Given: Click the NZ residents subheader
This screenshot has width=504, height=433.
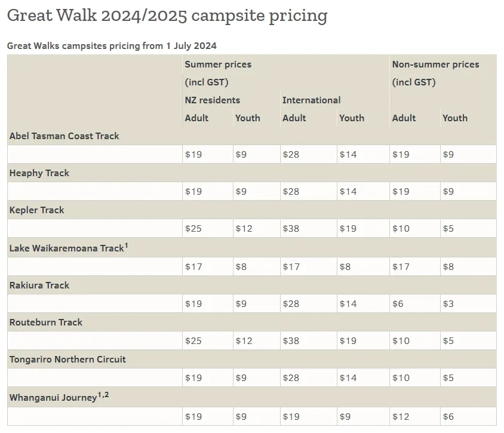Looking at the screenshot, I should click(213, 100).
